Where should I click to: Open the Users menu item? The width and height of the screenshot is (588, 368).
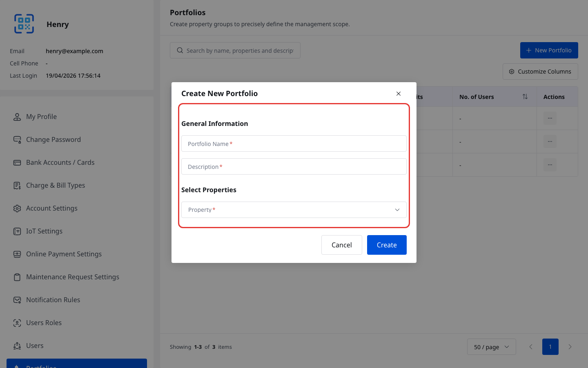click(77, 346)
